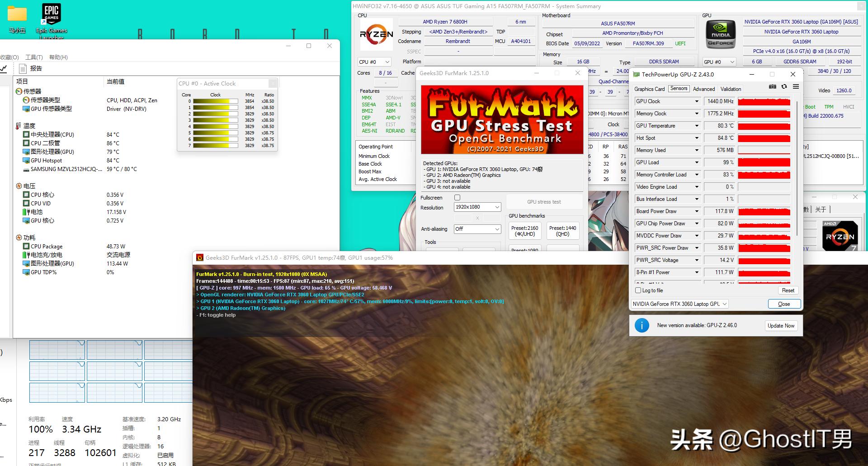Click the blue info icon in update notice

[642, 325]
